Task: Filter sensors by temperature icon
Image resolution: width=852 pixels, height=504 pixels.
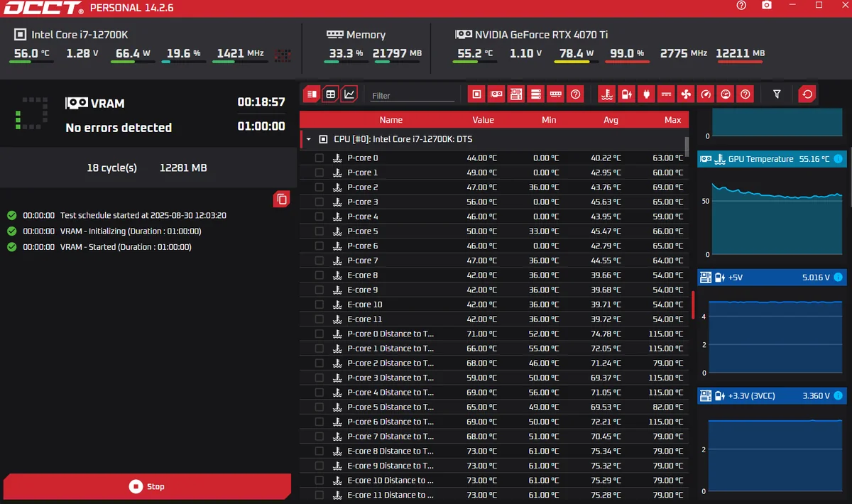Action: [x=606, y=94]
